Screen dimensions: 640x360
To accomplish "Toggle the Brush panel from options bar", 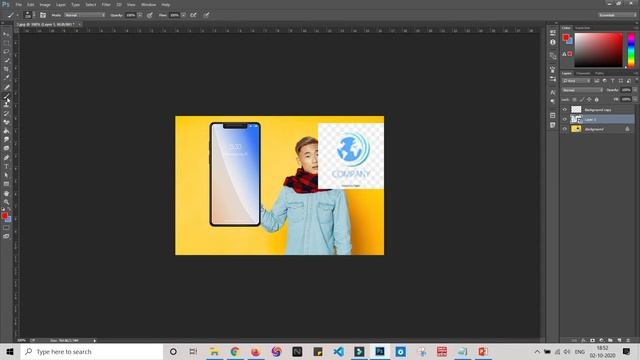I will coord(43,15).
